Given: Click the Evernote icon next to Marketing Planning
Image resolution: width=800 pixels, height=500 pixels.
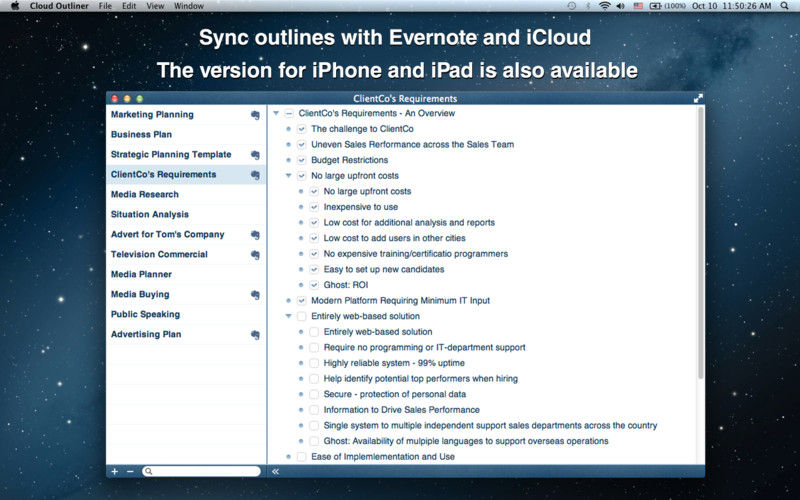Looking at the screenshot, I should pos(255,115).
